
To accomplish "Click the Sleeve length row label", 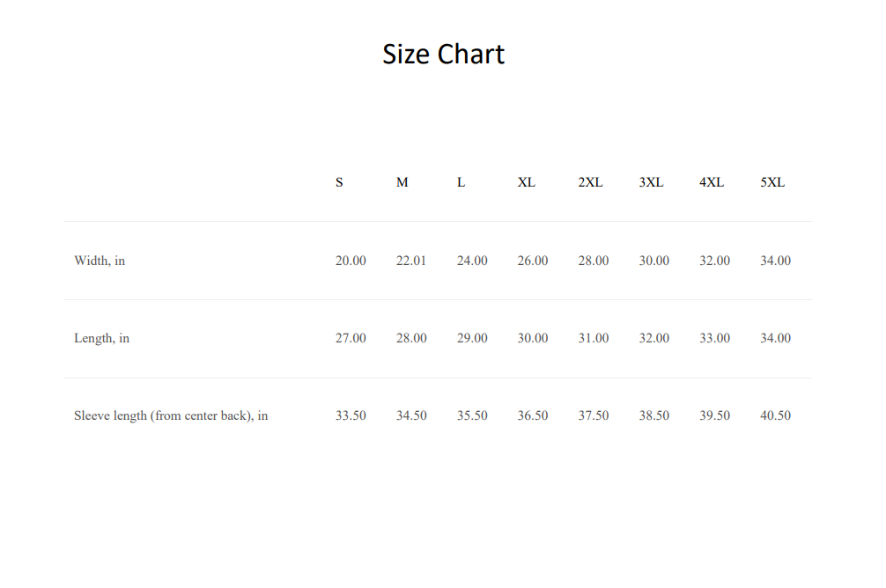I will (171, 415).
